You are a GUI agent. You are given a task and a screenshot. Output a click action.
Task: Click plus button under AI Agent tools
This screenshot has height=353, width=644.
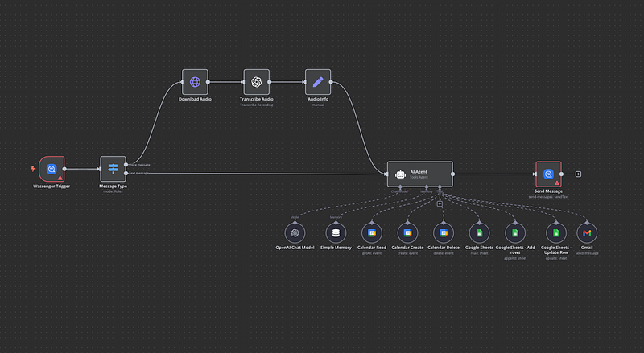click(x=440, y=203)
